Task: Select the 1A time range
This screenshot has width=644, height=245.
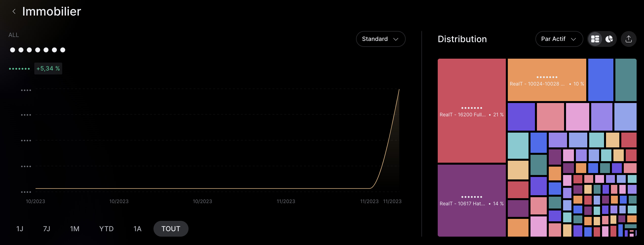Action: coord(137,228)
